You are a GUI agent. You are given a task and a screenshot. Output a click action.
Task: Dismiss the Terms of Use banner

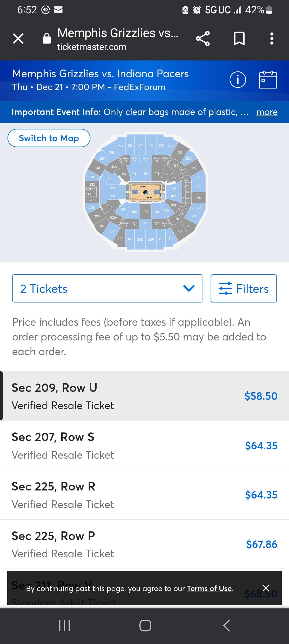point(266,588)
